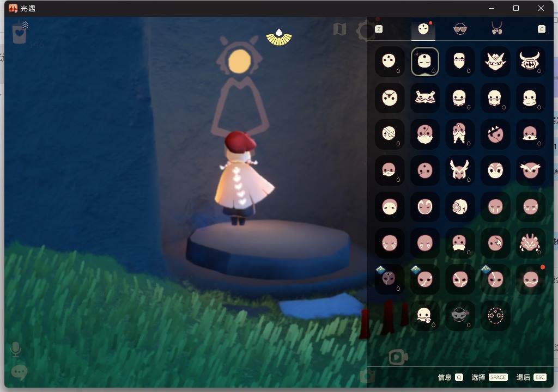Click the 信息 Q info button
Viewport: 558px width, 392px height.
pyautogui.click(x=450, y=377)
